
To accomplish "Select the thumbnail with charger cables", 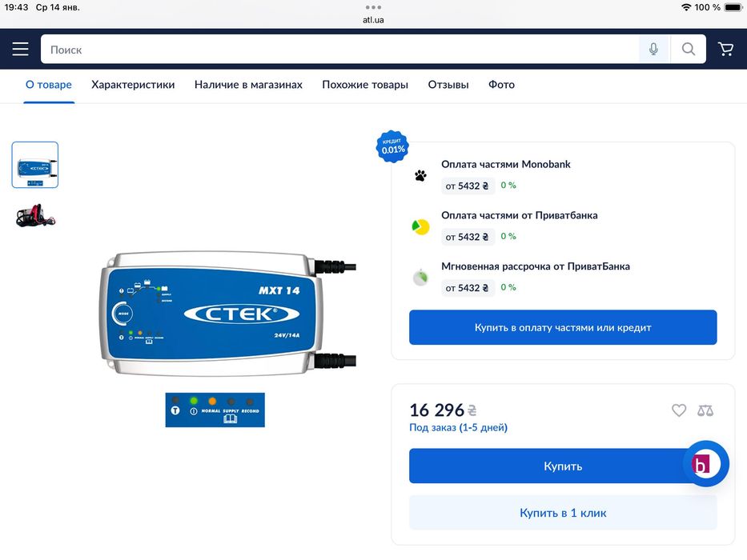I will point(35,216).
